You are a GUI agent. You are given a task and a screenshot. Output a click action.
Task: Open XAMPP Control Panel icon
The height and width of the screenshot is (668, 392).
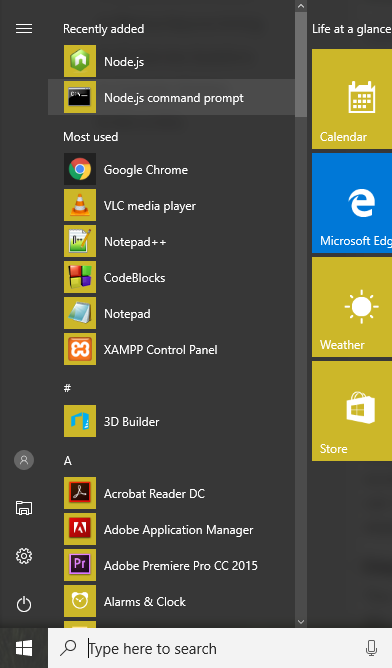80,349
